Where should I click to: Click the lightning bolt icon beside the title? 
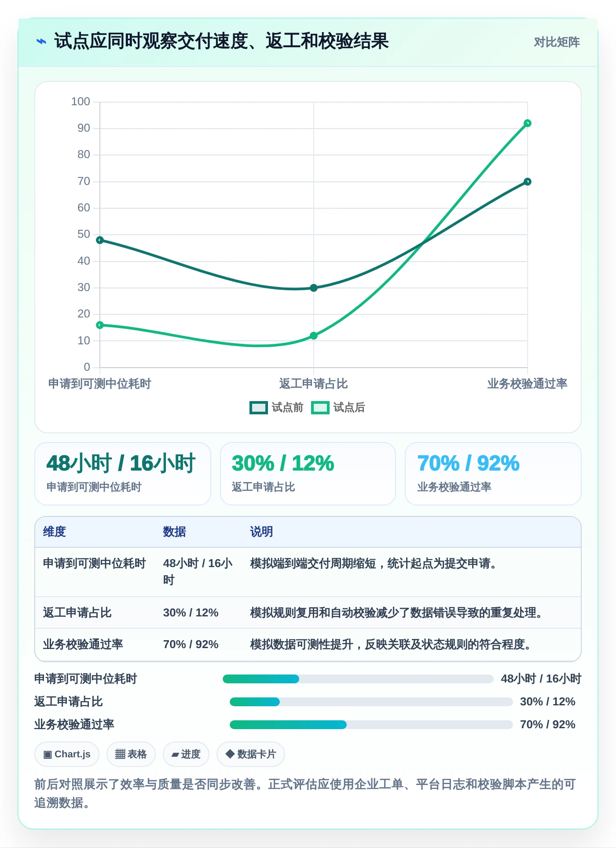tap(41, 41)
